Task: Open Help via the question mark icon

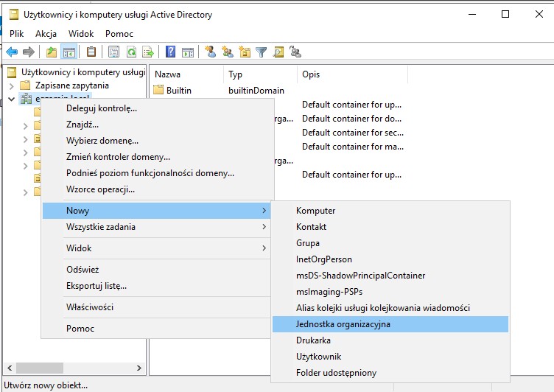Action: (170, 52)
